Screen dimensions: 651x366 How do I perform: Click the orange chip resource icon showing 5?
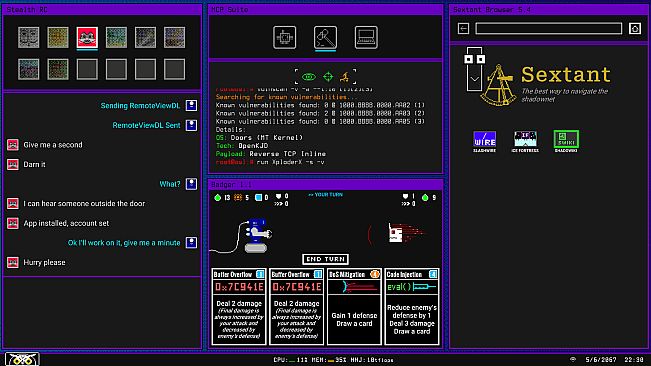click(x=238, y=198)
